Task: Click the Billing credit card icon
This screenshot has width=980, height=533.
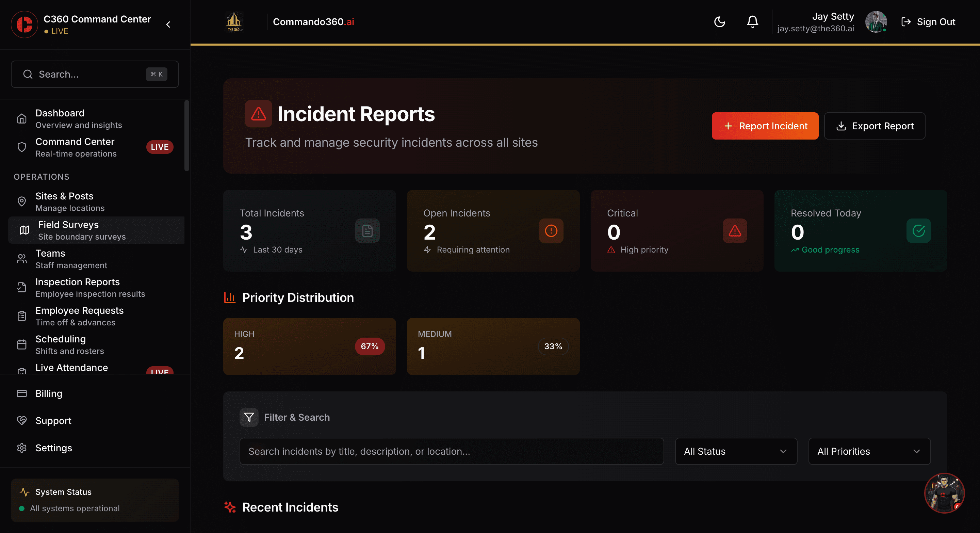Action: coord(21,393)
